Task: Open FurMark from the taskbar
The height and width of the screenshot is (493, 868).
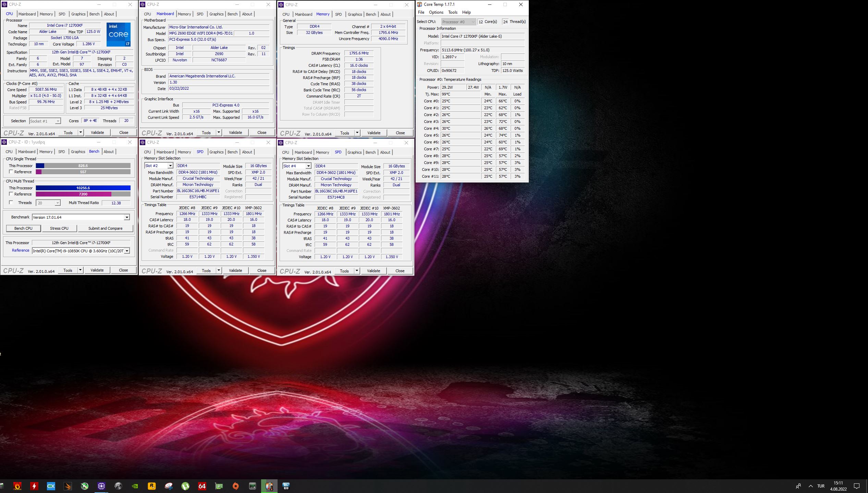Action: (17, 486)
